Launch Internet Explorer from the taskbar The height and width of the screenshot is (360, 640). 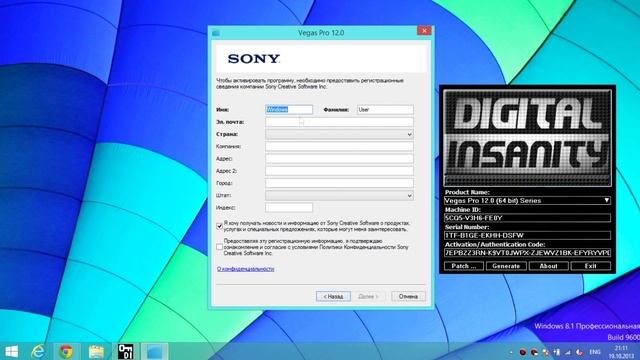[x=38, y=351]
